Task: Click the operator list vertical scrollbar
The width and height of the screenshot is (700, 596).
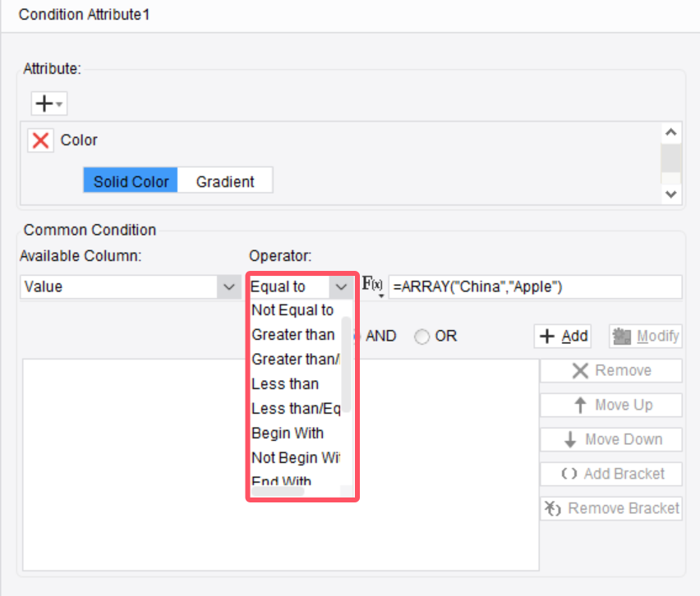Action: pyautogui.click(x=346, y=364)
